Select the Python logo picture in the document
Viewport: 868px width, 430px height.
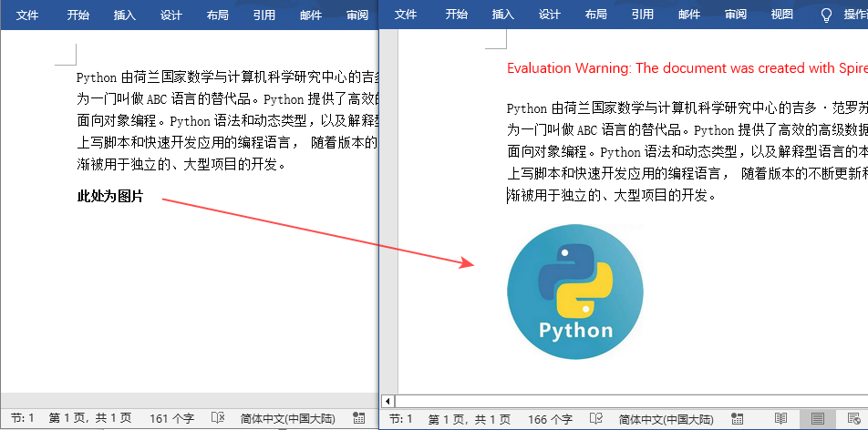click(x=575, y=292)
